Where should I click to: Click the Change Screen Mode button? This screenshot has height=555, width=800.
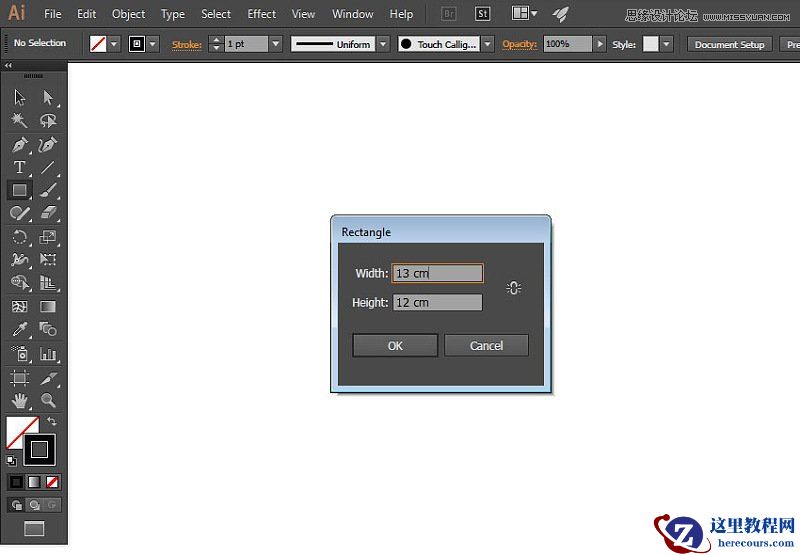pyautogui.click(x=34, y=528)
